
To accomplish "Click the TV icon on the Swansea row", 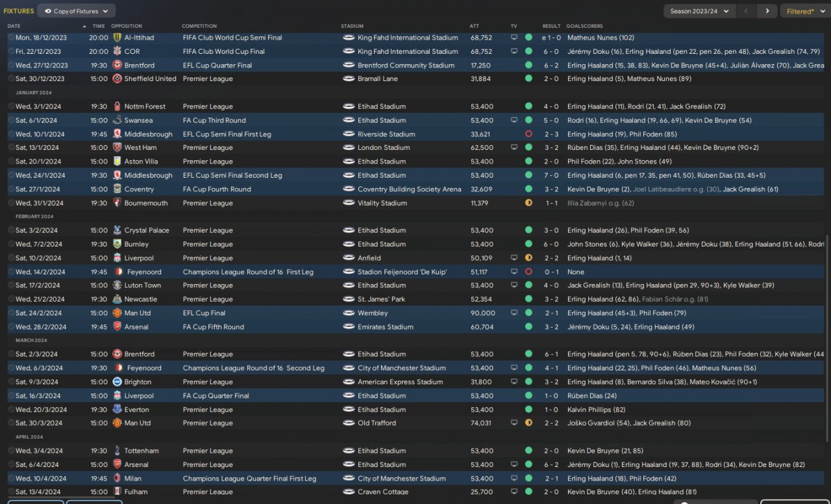I will pos(514,120).
